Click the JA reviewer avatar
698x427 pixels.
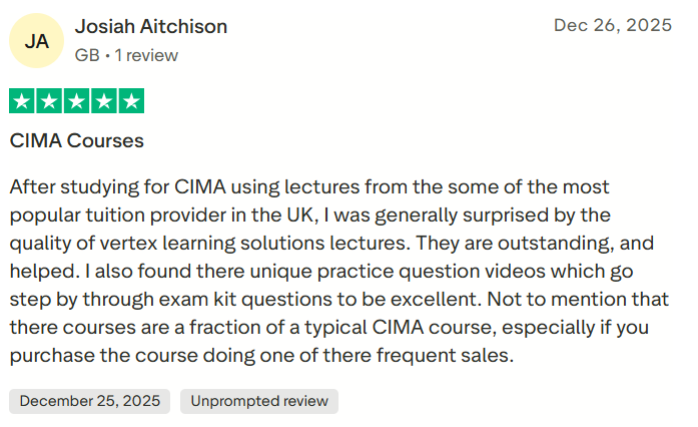[x=36, y=41]
